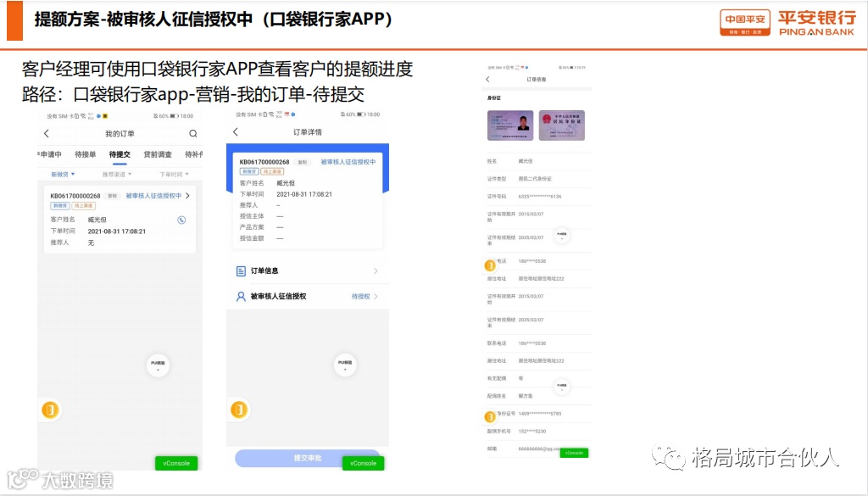Click 联系电话 value 186****0538
Image resolution: width=868 pixels, height=496 pixels.
pyautogui.click(x=532, y=343)
